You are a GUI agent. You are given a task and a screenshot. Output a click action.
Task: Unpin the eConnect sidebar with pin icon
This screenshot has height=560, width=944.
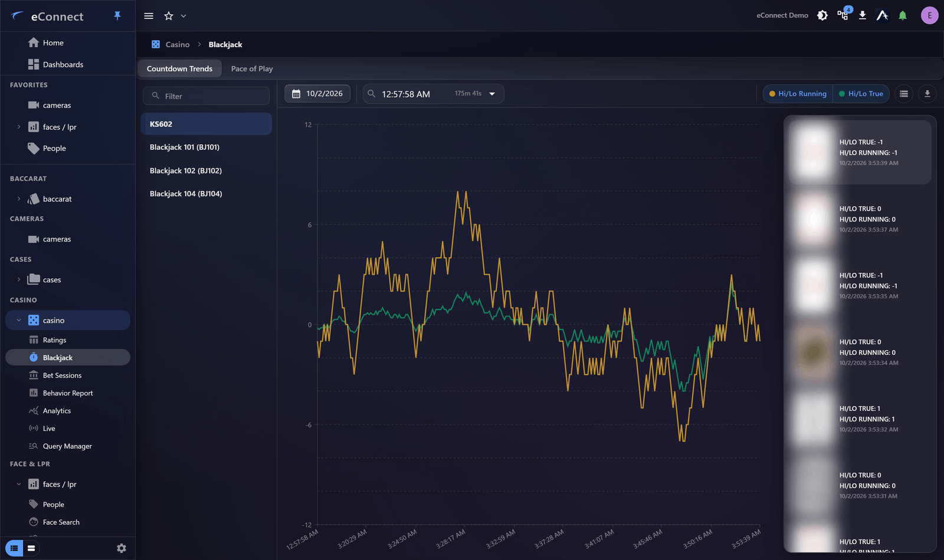point(117,16)
